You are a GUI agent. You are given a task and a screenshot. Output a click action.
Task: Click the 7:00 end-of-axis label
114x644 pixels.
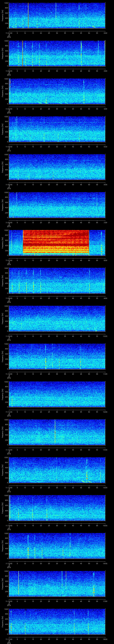tap(105, 223)
